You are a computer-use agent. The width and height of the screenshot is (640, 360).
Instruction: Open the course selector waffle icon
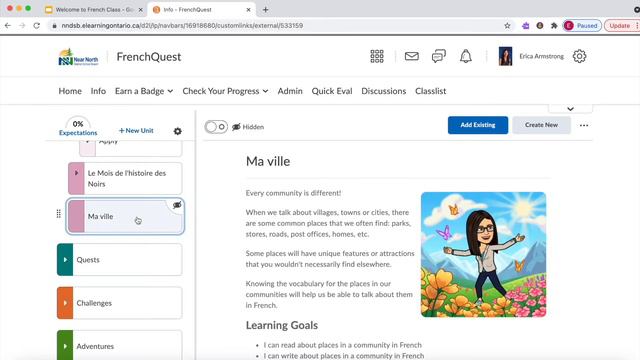(377, 56)
